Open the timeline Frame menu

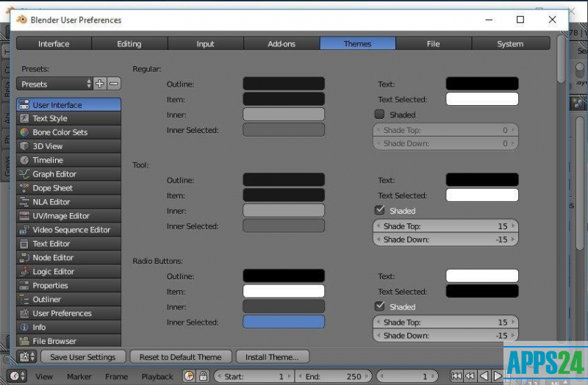pyautogui.click(x=116, y=376)
